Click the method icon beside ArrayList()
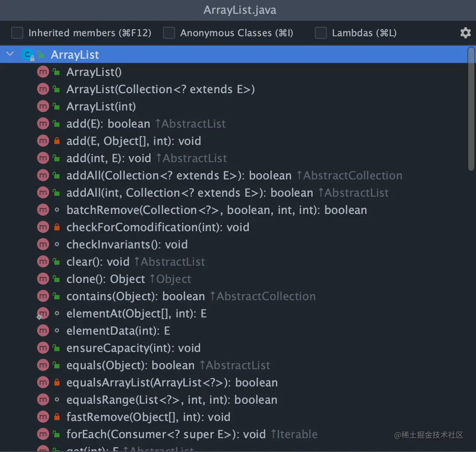This screenshot has width=476, height=452. click(43, 72)
